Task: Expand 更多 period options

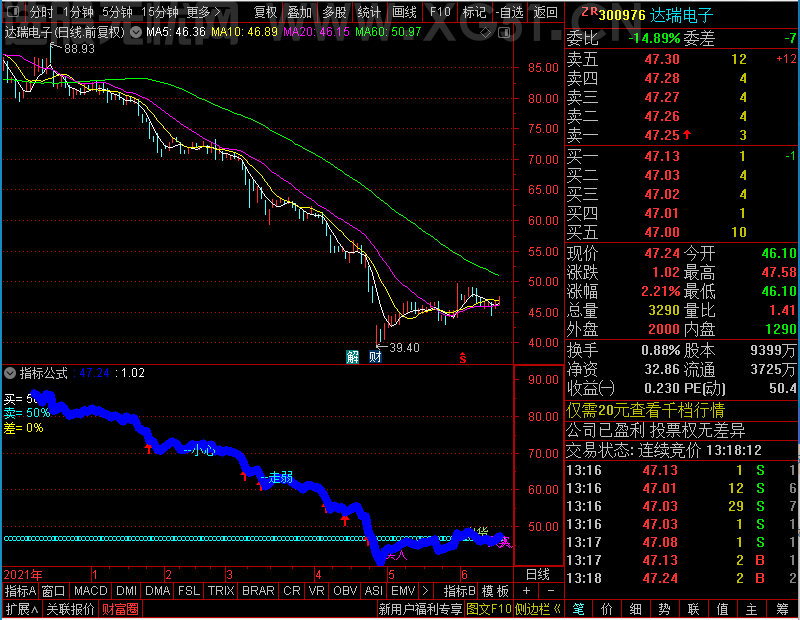Action: pyautogui.click(x=204, y=12)
